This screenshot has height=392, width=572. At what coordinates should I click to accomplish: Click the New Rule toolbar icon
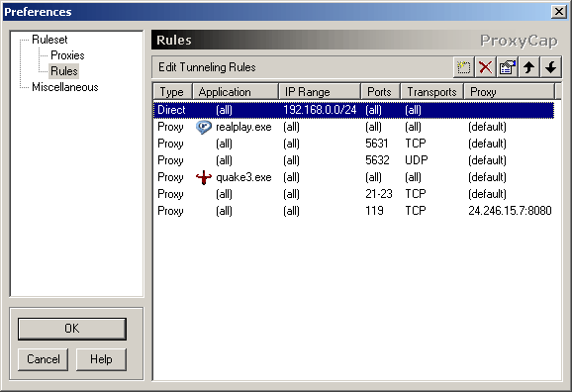pyautogui.click(x=463, y=67)
